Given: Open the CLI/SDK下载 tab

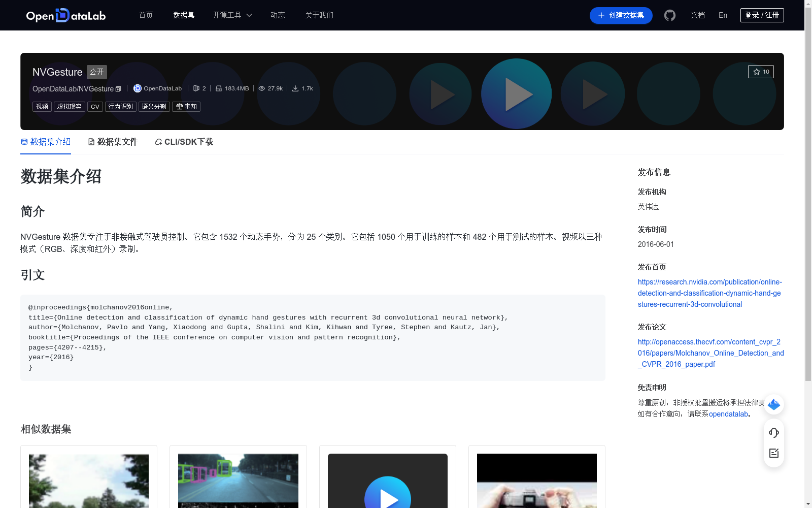Looking at the screenshot, I should [184, 142].
